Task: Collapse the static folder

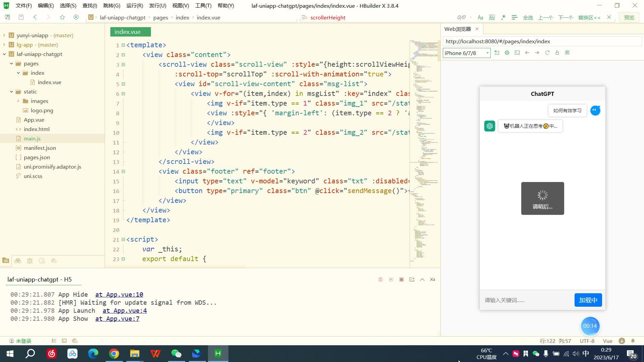Action: tap(11, 92)
